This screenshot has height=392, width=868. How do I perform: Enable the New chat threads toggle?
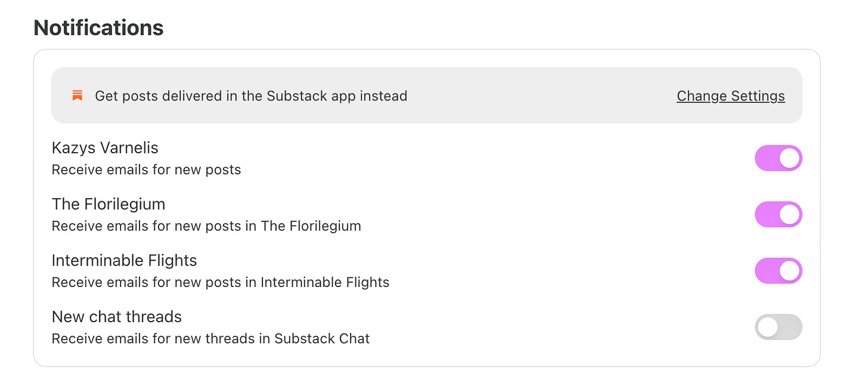pos(778,327)
